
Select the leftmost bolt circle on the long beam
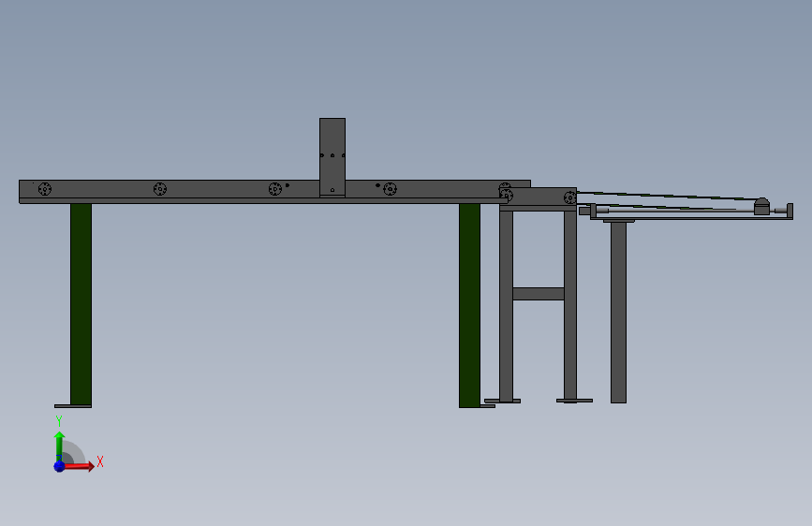[x=45, y=189]
